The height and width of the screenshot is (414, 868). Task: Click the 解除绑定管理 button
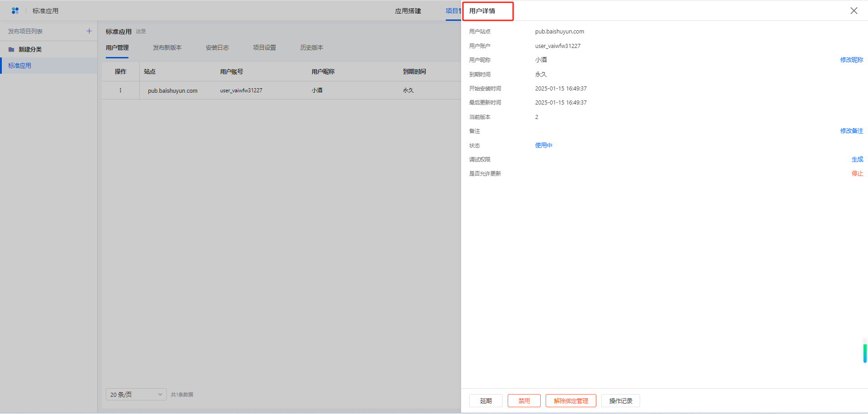pos(571,401)
